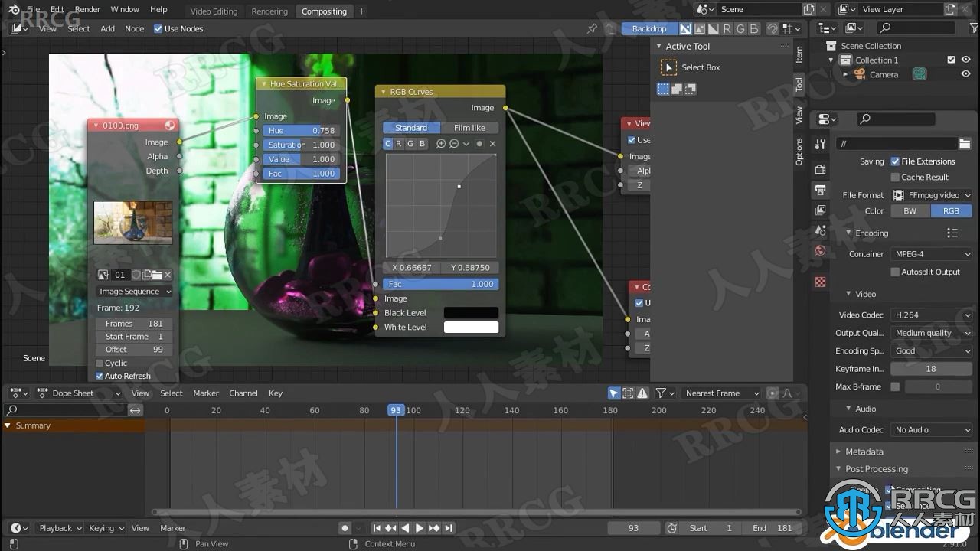Open the Window menu
This screenshot has height=551, width=980.
pos(125,9)
